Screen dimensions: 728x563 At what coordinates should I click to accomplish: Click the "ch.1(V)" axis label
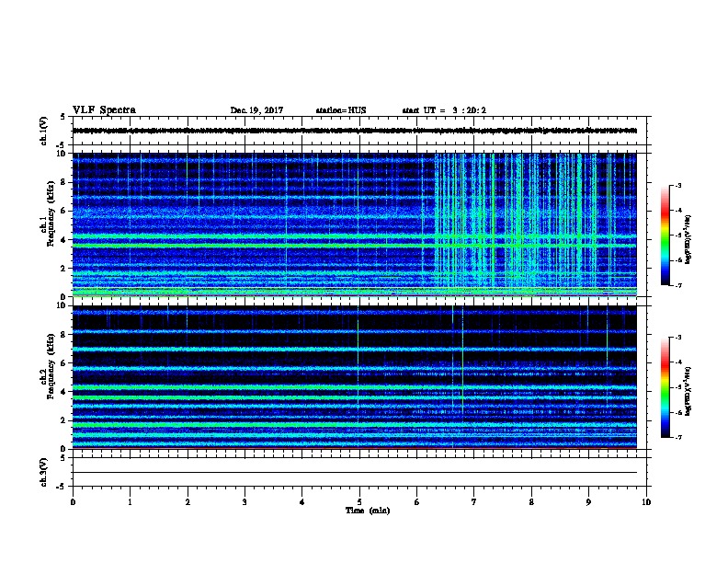[44, 131]
